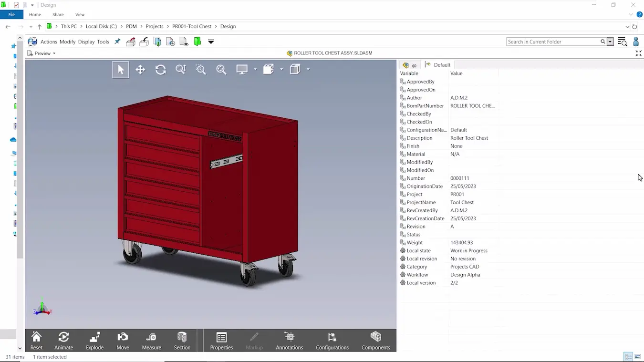
Task: Start the Animate function
Action: click(63, 340)
